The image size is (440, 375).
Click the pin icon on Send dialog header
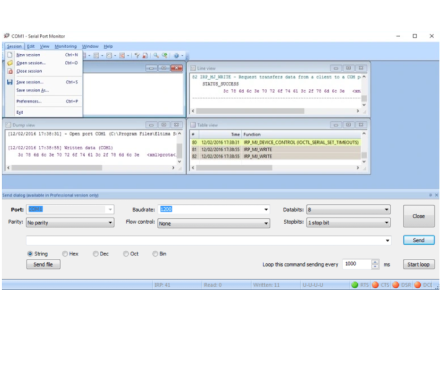tap(430, 195)
